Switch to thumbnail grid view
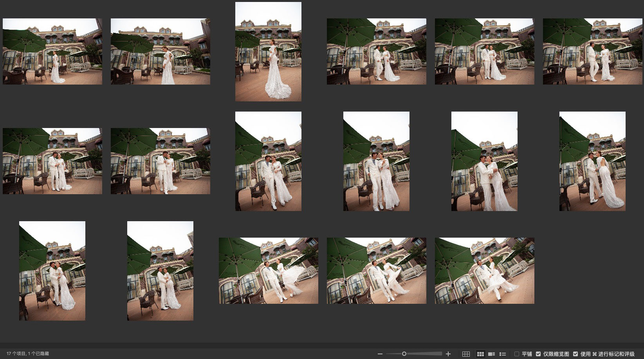Viewport: 644px width, 359px height. point(480,354)
